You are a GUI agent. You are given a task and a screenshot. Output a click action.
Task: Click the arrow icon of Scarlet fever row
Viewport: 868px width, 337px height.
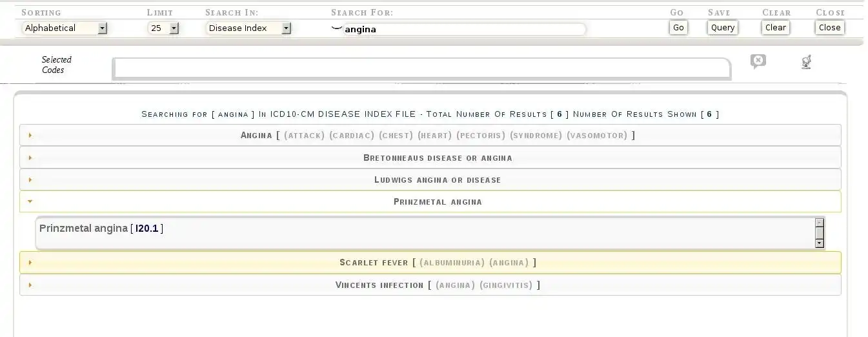(x=30, y=262)
